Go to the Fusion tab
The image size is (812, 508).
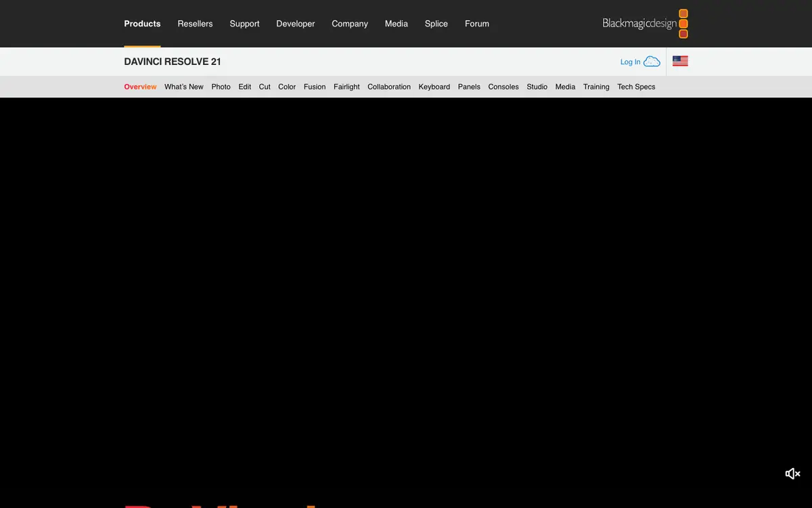(315, 87)
